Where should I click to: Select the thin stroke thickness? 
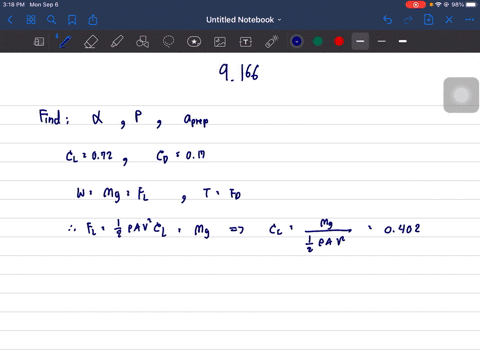[382, 41]
